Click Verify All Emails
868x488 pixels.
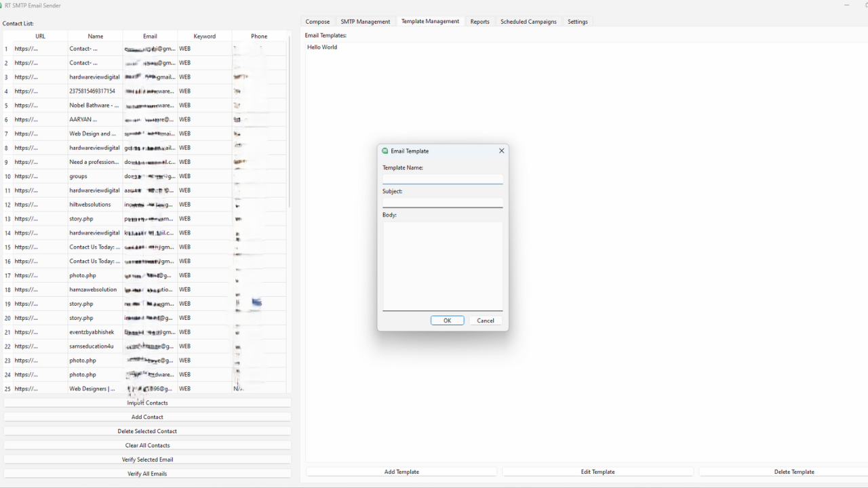[147, 474]
